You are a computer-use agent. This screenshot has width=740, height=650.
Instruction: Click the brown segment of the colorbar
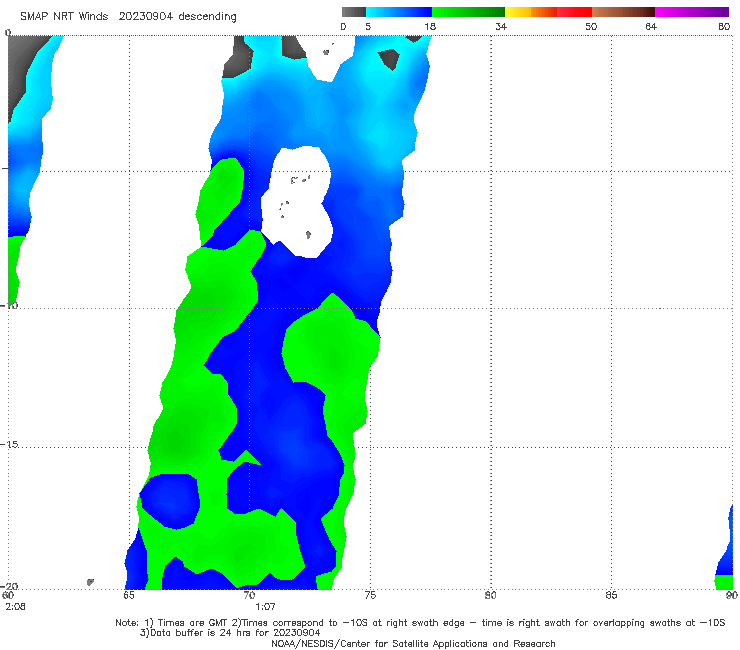tap(623, 12)
